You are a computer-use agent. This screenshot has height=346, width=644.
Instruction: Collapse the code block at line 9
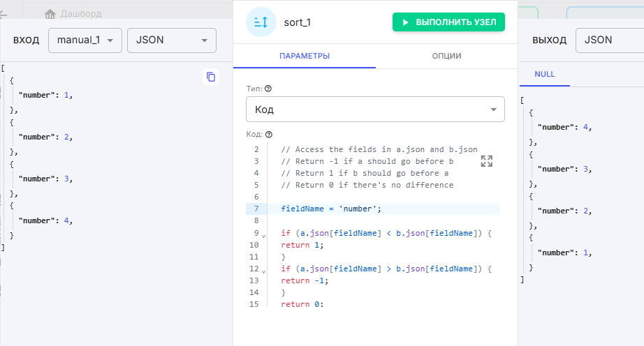[263, 236]
